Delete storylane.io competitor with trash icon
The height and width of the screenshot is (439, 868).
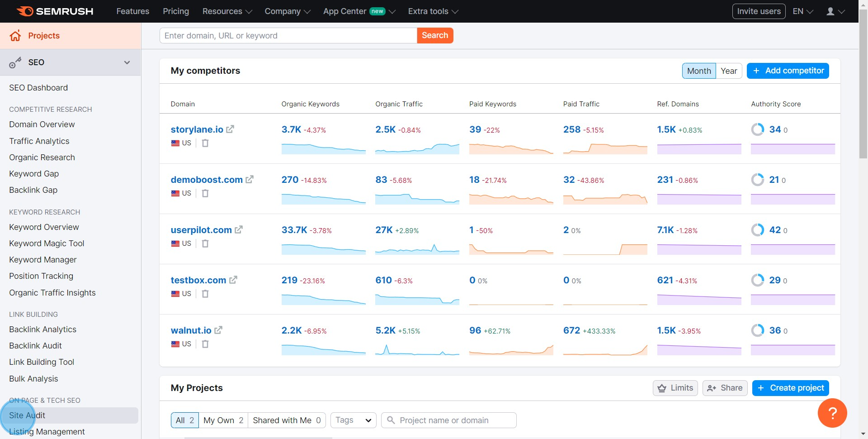[x=205, y=143]
